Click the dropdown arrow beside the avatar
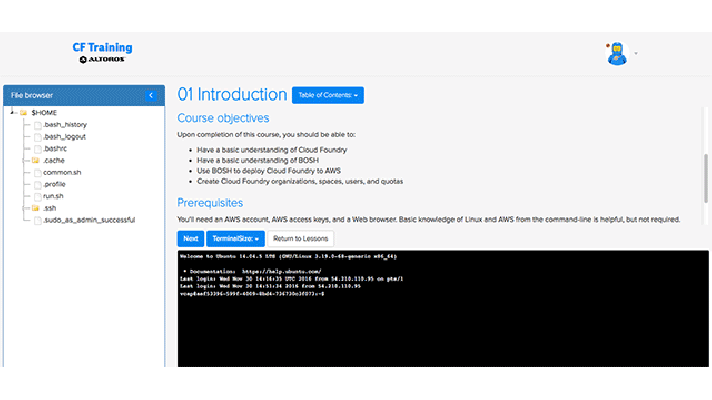The image size is (712, 400). pyautogui.click(x=636, y=54)
